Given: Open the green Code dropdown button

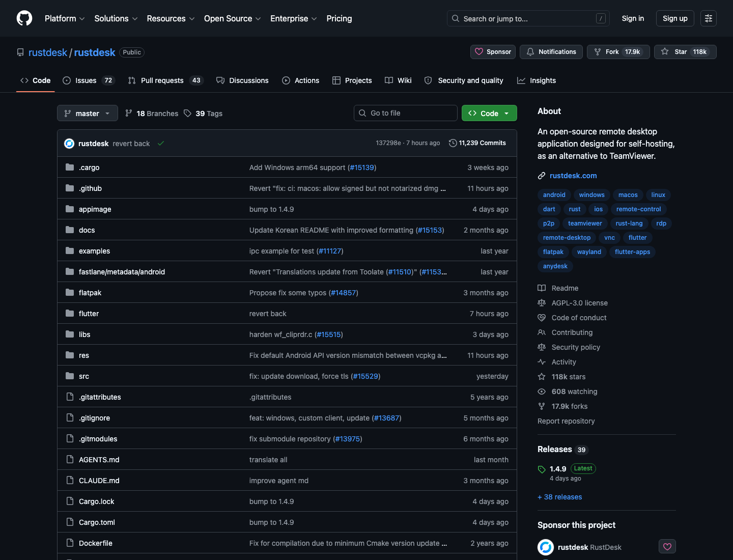Looking at the screenshot, I should (x=489, y=113).
